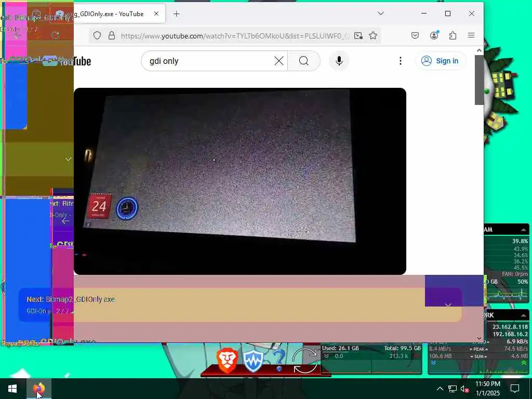
Task: Click the YouTube video player
Action: coord(240,181)
